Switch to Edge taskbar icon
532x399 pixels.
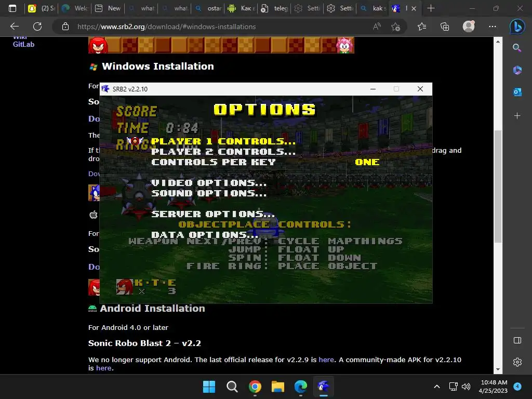[301, 387]
